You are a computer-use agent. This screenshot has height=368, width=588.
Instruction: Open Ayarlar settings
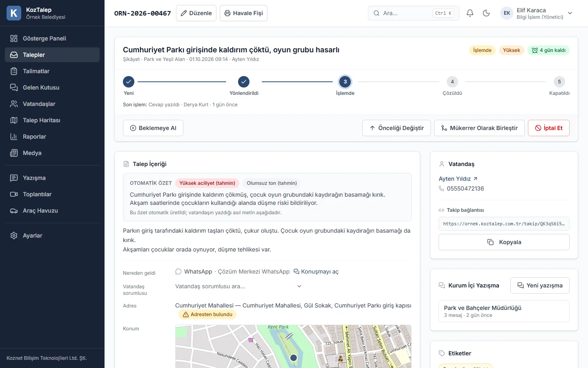pos(52,236)
